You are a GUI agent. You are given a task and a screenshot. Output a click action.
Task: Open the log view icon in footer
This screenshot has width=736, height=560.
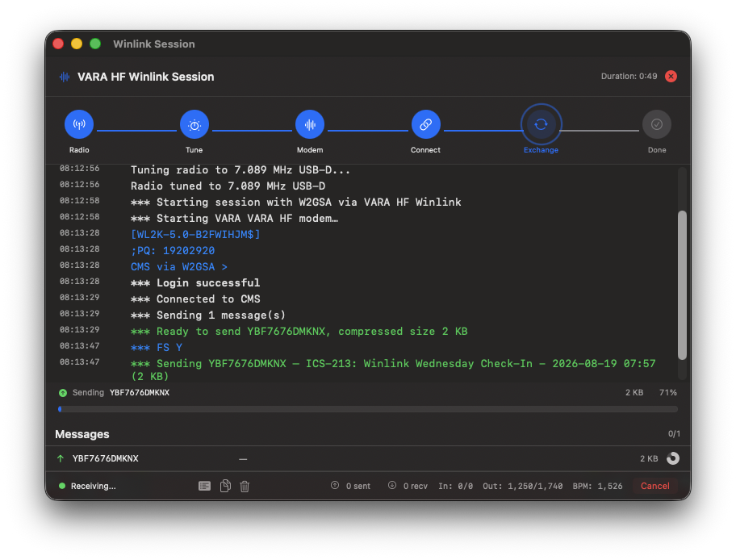[x=205, y=486]
